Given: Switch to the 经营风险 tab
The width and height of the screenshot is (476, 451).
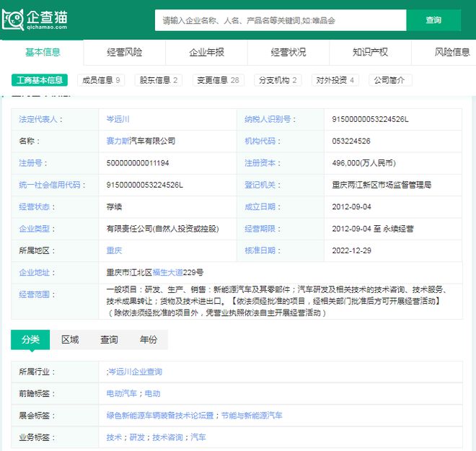Looking at the screenshot, I should pos(125,52).
